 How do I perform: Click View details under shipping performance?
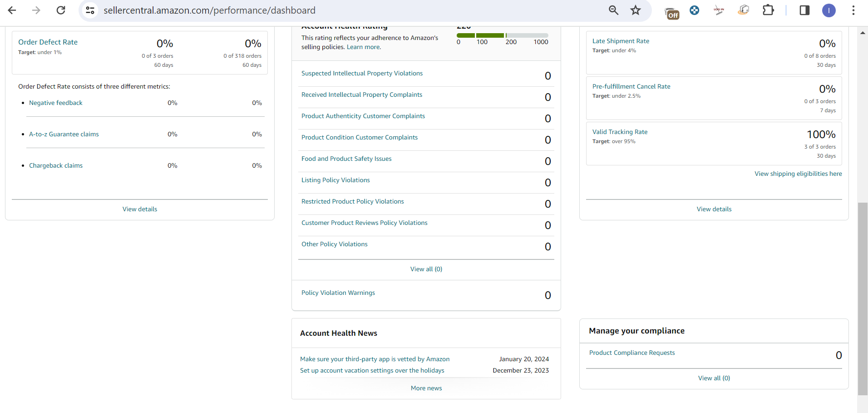714,209
